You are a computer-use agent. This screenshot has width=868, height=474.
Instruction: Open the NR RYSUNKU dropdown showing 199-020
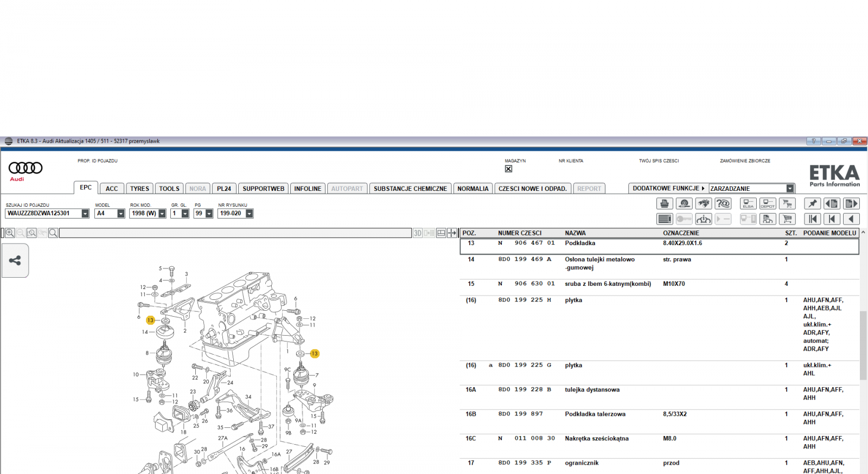coord(250,214)
